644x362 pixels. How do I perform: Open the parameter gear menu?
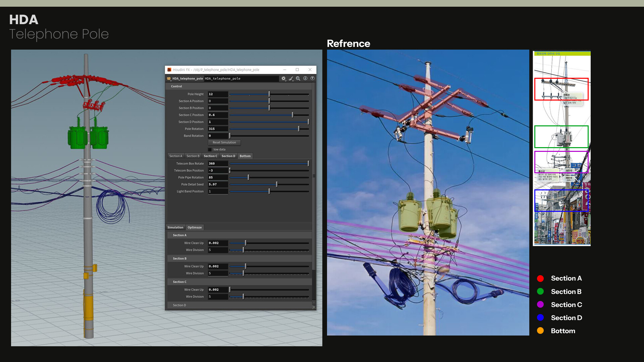pos(284,78)
